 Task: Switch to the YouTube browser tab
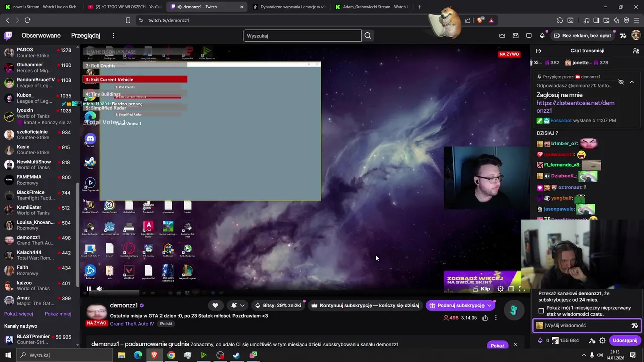click(x=123, y=7)
